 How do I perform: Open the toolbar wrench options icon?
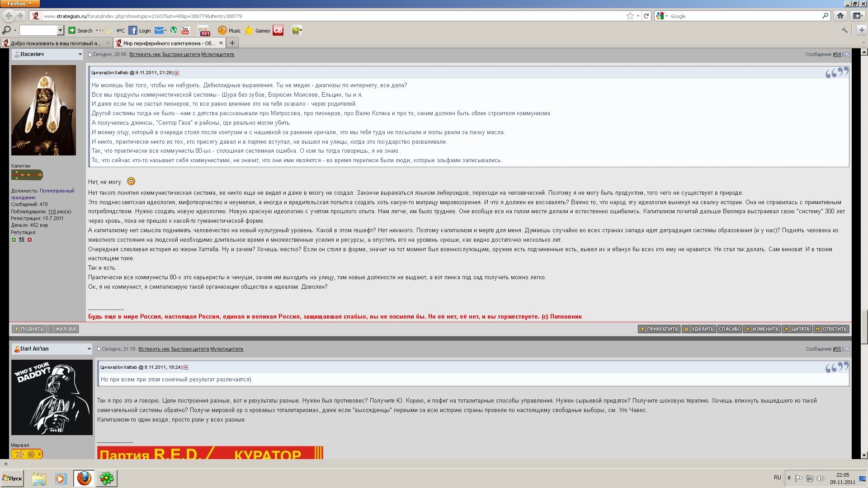[844, 30]
